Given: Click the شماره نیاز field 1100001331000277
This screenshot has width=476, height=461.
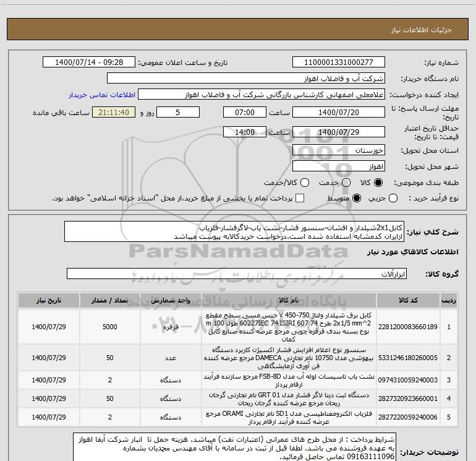Looking at the screenshot, I should [x=339, y=62].
